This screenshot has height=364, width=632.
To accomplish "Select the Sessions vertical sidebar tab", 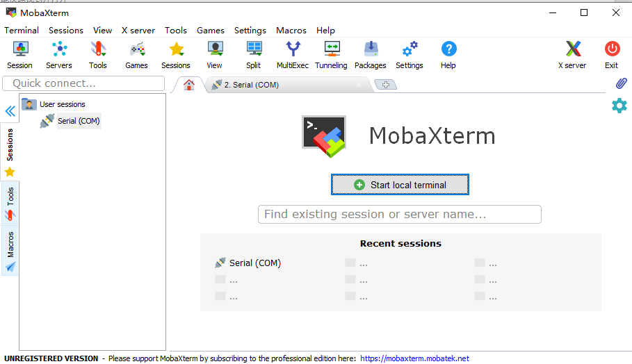I will [10, 152].
